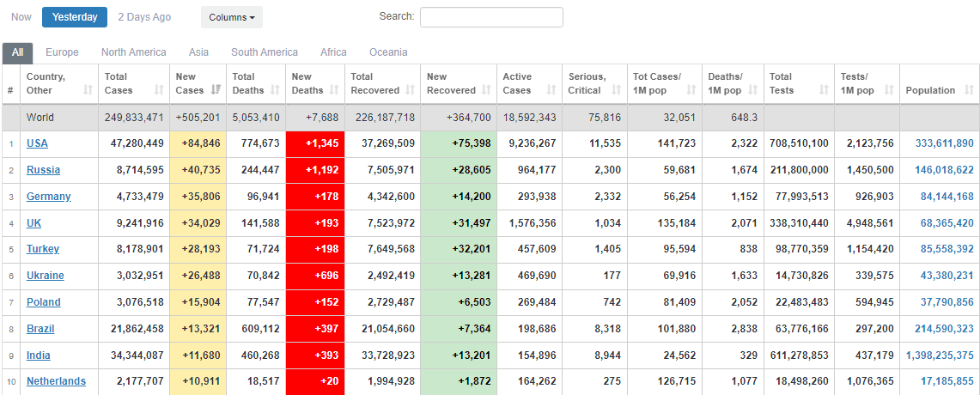Filter table by Europe tab
The image size is (980, 395).
(62, 52)
